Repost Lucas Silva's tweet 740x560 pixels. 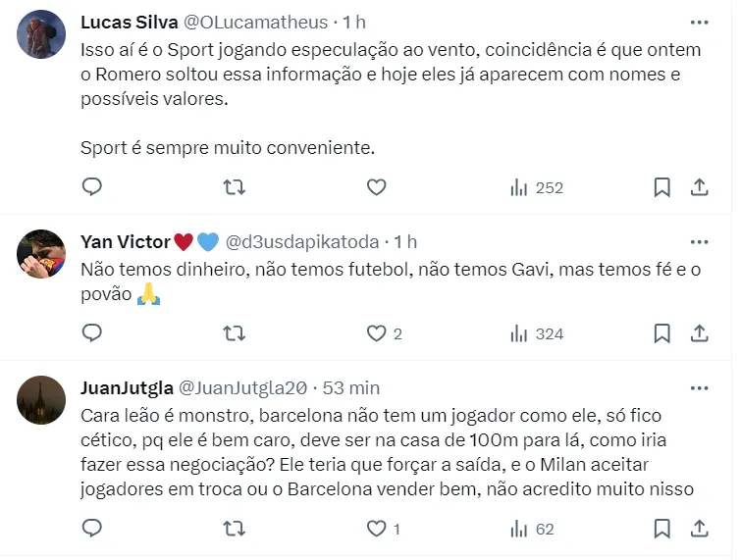coord(234,187)
